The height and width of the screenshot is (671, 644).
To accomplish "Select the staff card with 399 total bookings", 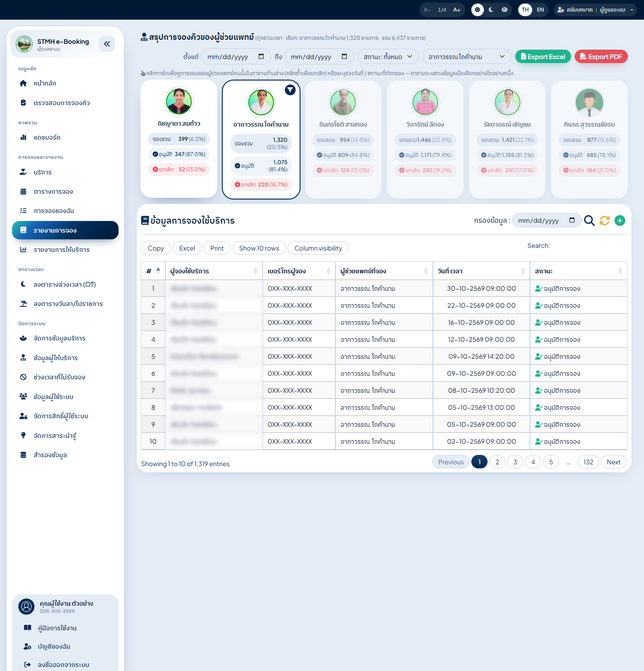I will point(179,139).
